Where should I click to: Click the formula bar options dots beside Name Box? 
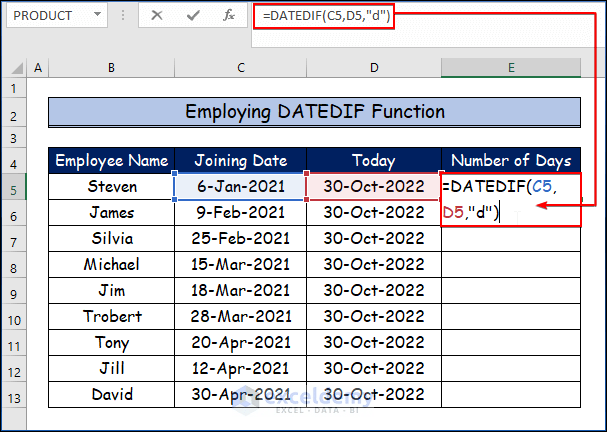point(123,15)
